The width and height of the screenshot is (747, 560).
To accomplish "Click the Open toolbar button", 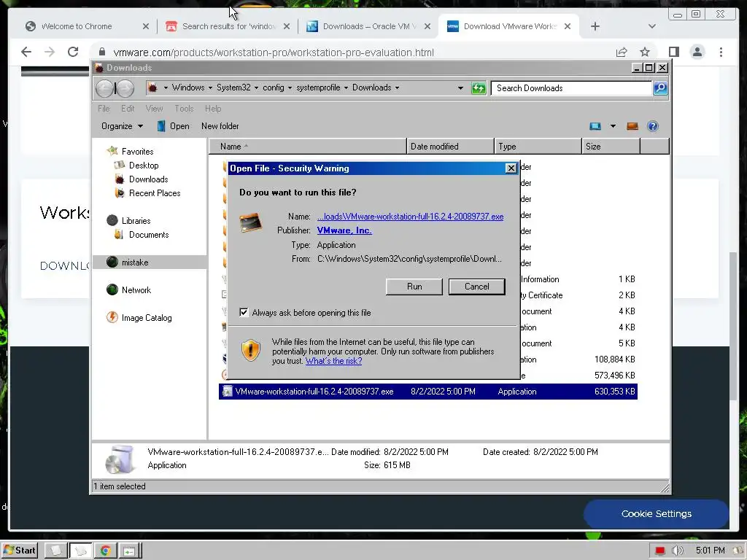I will coord(174,126).
